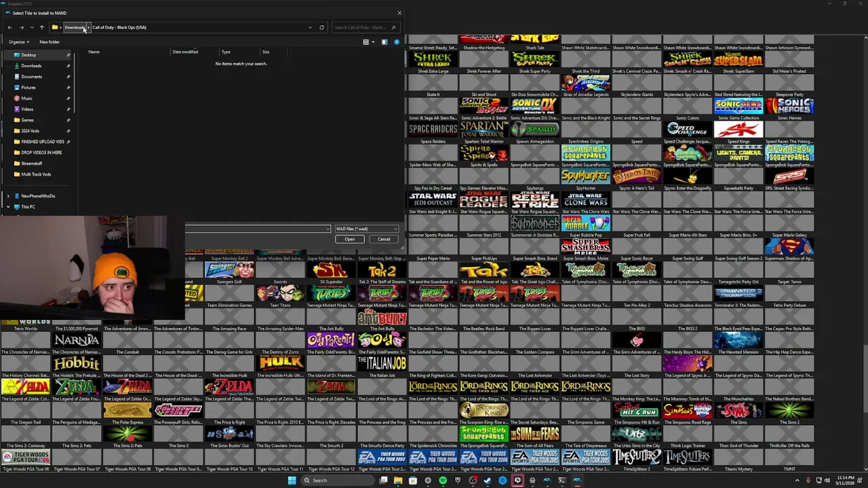
Task: Open volume control in system tray
Action: point(828,481)
